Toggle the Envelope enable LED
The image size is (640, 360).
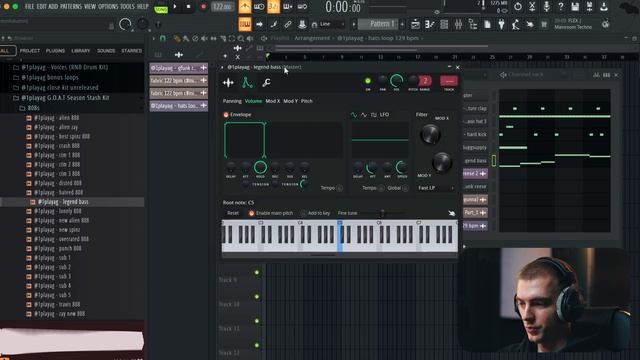coord(226,115)
